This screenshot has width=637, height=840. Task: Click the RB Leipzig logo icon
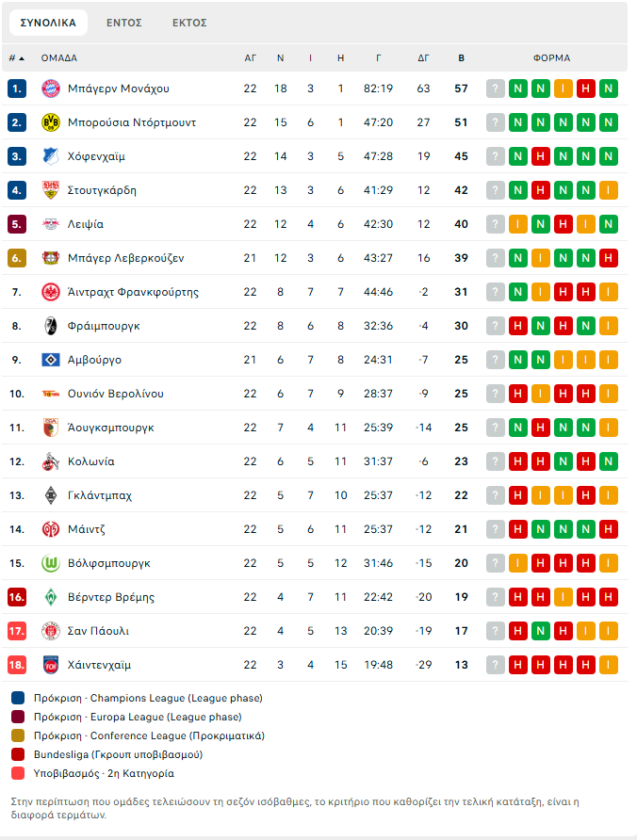pyautogui.click(x=51, y=224)
